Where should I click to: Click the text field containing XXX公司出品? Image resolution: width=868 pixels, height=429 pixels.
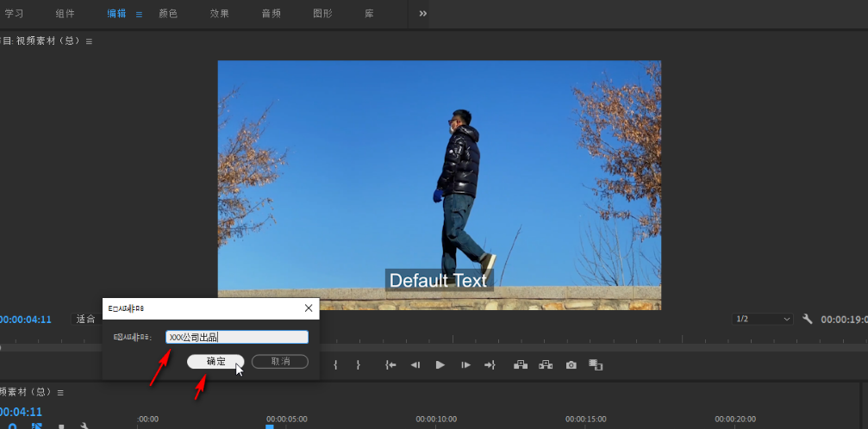point(237,338)
